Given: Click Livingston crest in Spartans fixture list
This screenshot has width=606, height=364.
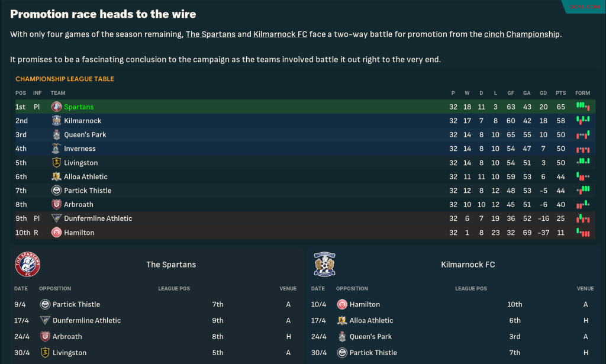Looking at the screenshot, I should pos(45,353).
